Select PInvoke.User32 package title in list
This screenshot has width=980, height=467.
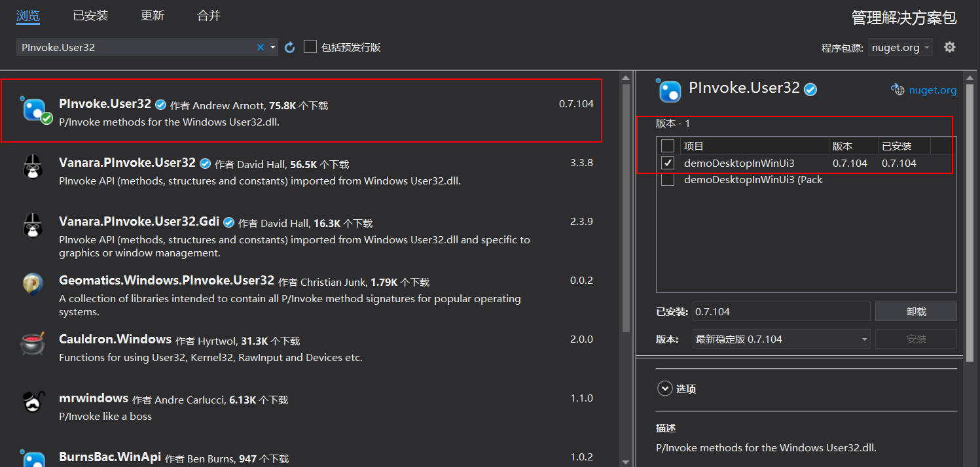pyautogui.click(x=105, y=104)
